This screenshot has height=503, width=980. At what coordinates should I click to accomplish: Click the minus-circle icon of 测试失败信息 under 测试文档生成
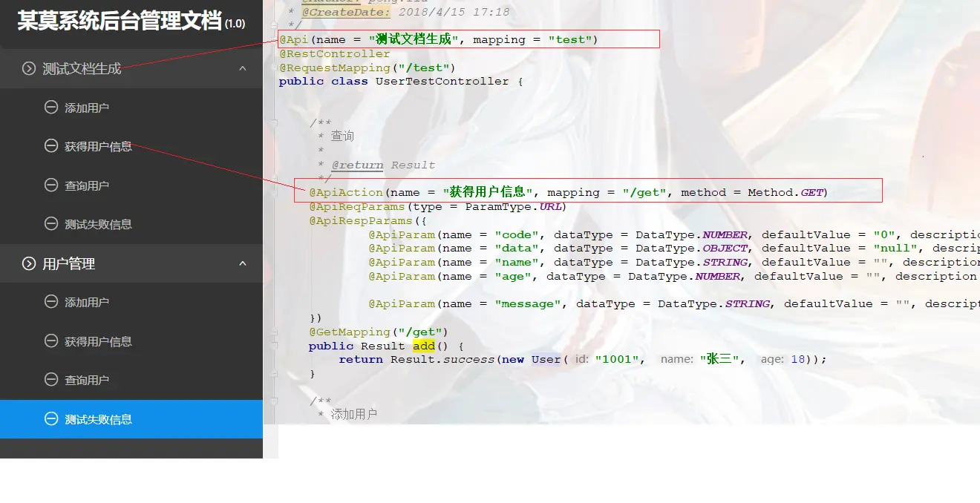51,224
